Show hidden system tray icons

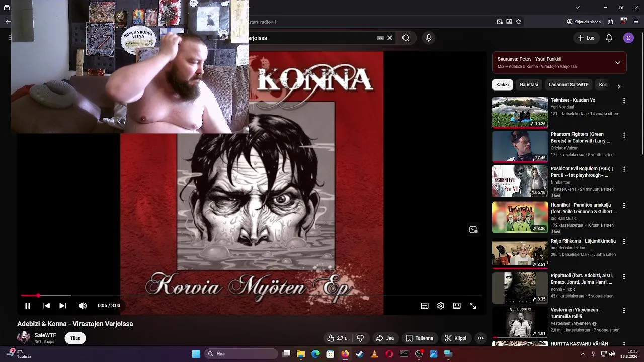click(x=583, y=354)
